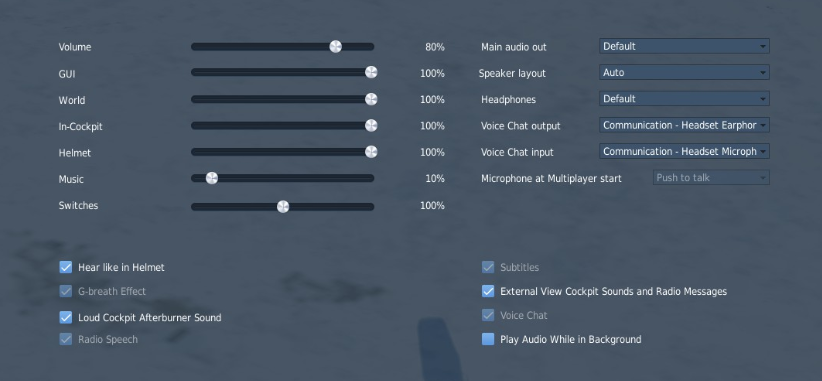Uncheck External View Cockpit Sounds and Radio Messages

488,291
